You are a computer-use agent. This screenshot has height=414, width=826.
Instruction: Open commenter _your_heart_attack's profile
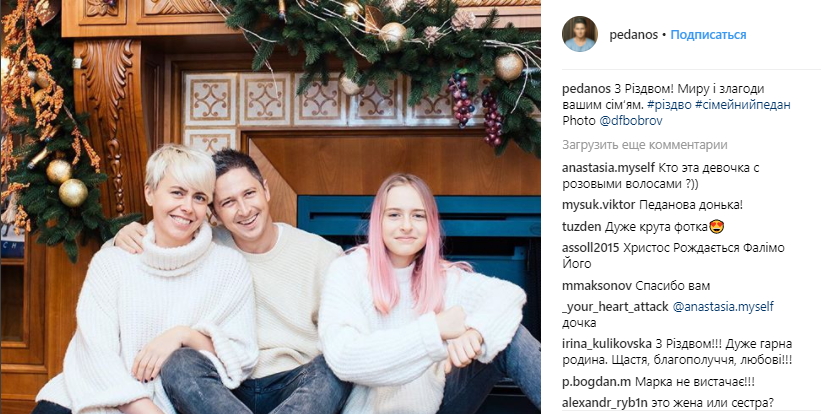tap(615, 307)
